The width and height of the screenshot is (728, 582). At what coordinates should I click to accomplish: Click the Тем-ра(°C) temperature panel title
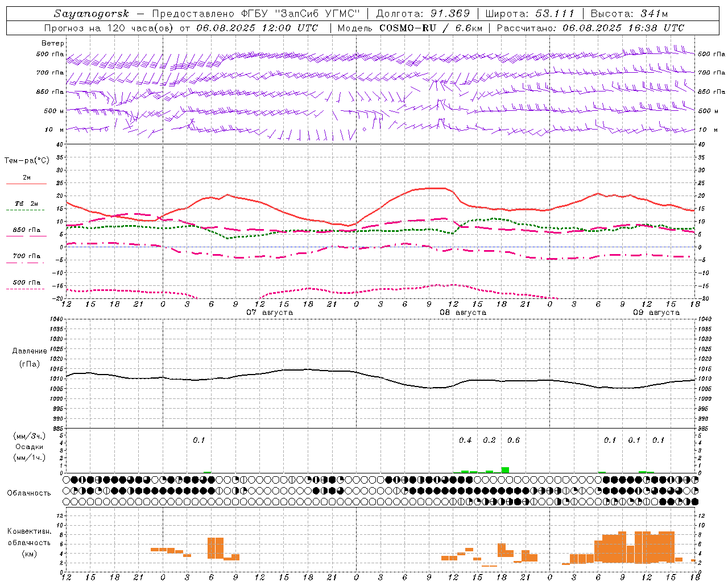pos(27,161)
